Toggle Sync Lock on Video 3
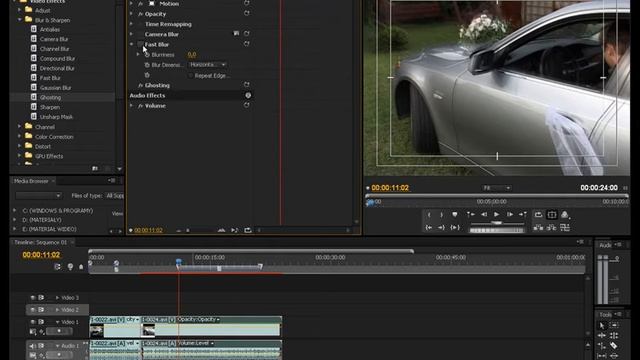Viewport: 640px width, 360px height. (41, 298)
